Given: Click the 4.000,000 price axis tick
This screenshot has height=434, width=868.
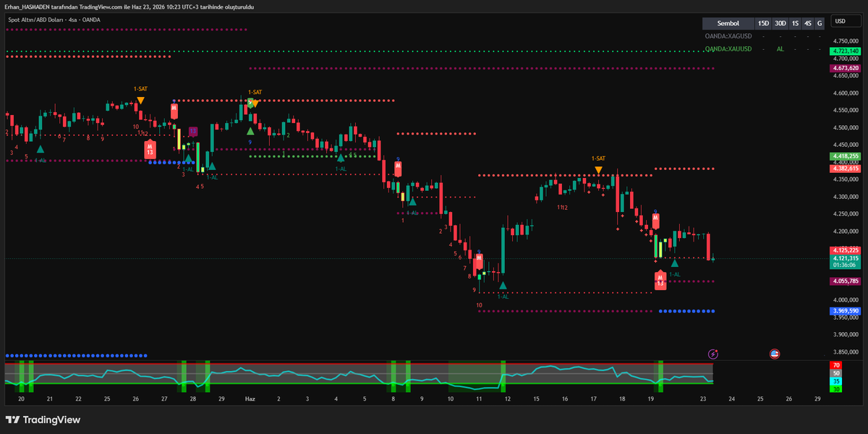Looking at the screenshot, I should (846, 300).
